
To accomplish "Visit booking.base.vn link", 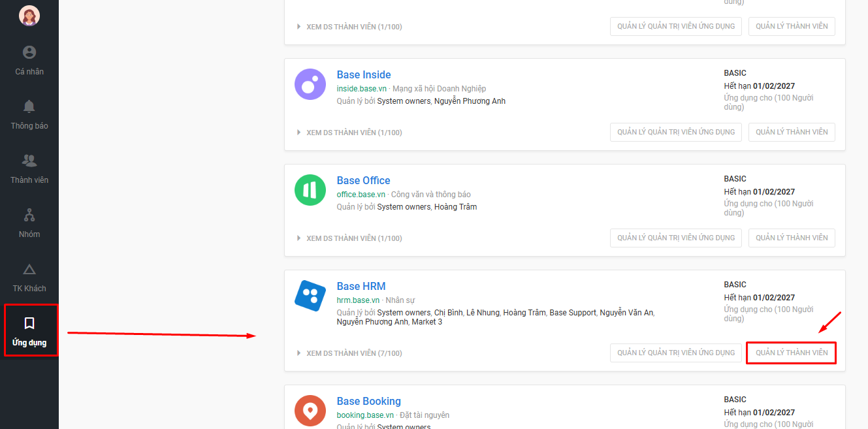I will click(x=366, y=415).
